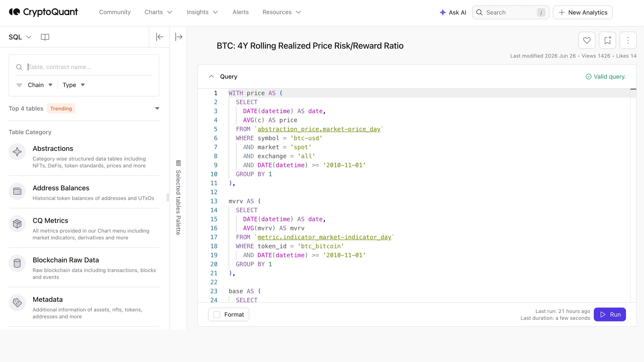Click the CQ Metrics cube icon
644x362 pixels.
(x=17, y=224)
